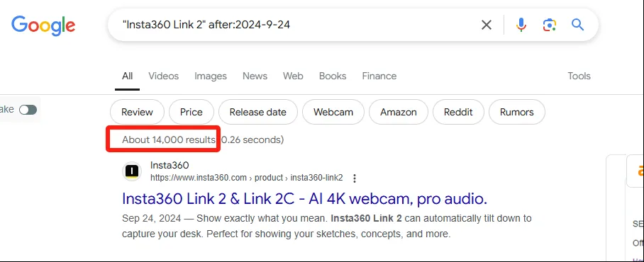Select the Finance search tab

tap(379, 76)
